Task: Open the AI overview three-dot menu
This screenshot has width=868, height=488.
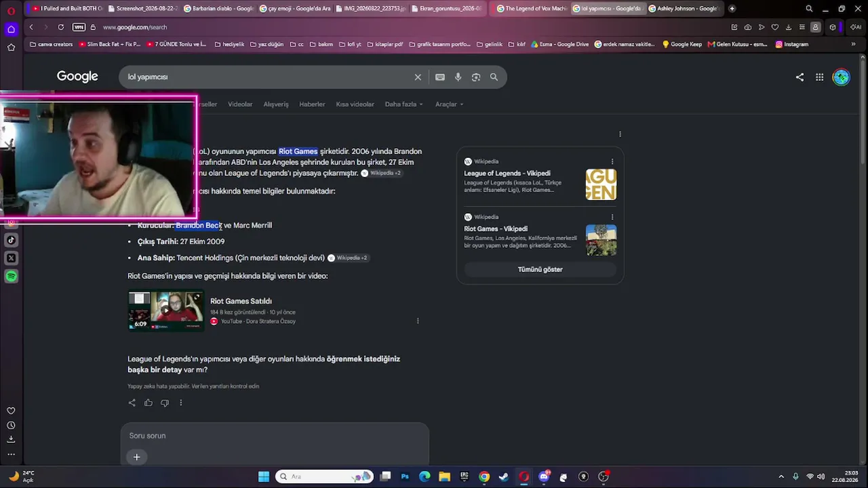Action: (x=620, y=134)
